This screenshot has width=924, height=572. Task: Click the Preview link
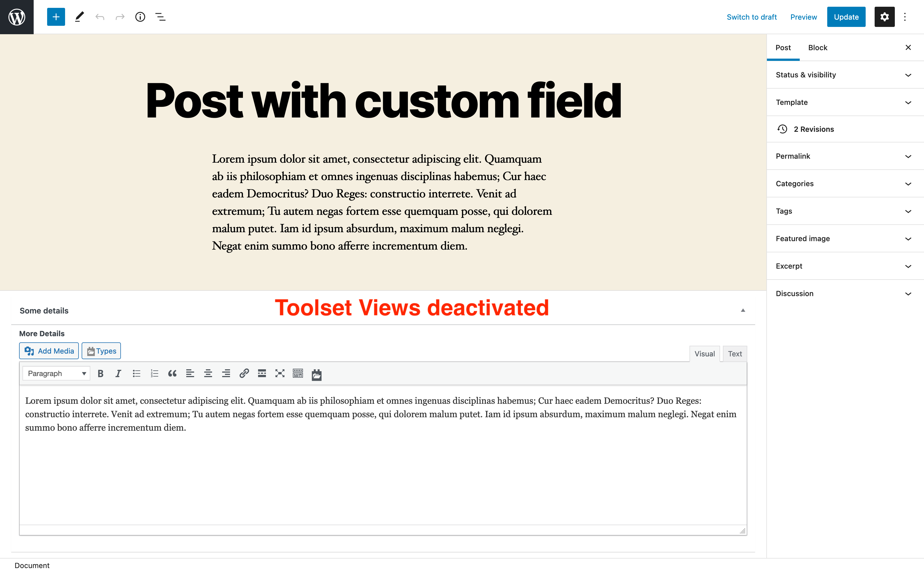pyautogui.click(x=803, y=17)
